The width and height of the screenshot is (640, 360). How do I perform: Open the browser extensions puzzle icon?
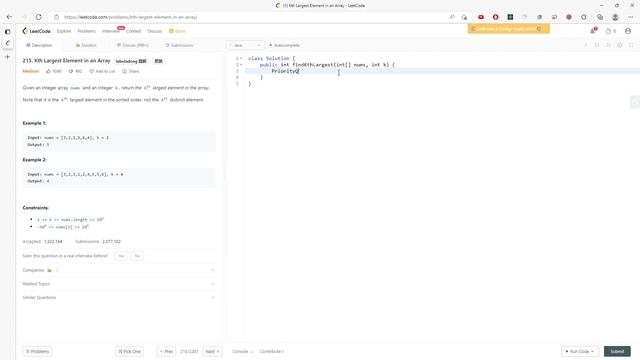click(584, 17)
